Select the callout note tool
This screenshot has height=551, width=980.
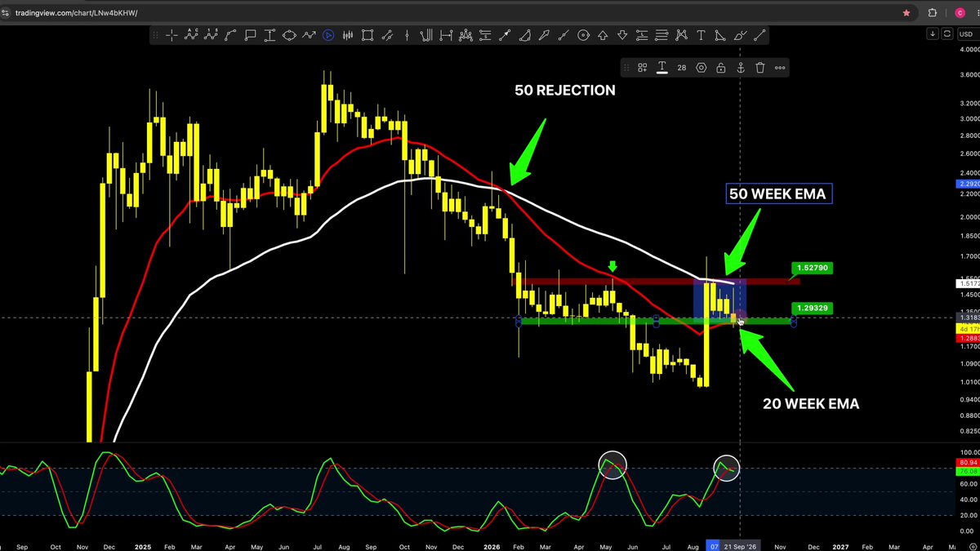pos(250,35)
